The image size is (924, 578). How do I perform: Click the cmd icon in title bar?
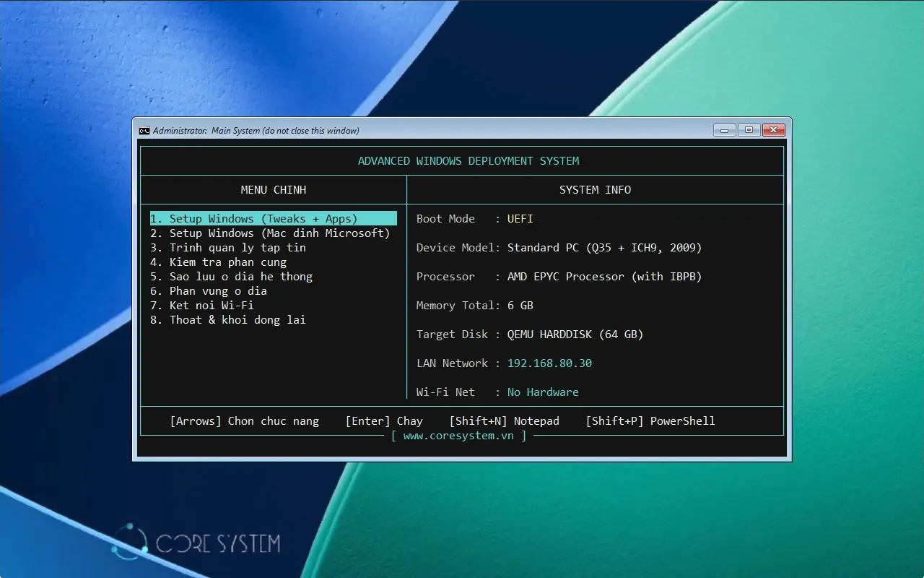[144, 131]
